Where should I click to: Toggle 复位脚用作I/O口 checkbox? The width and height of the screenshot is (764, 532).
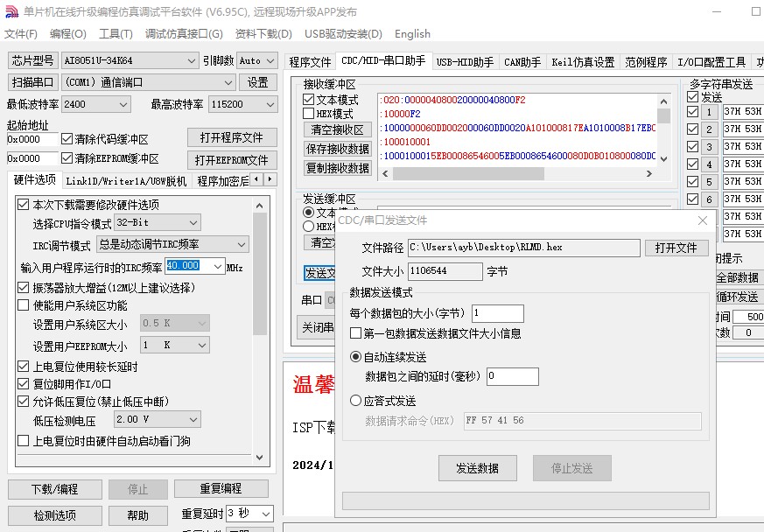pyautogui.click(x=23, y=383)
